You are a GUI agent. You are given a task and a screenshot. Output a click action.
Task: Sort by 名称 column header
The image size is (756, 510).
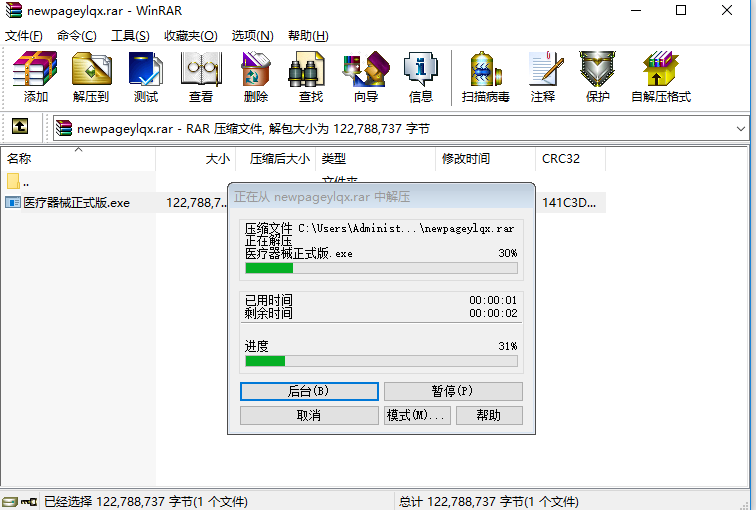point(78,159)
